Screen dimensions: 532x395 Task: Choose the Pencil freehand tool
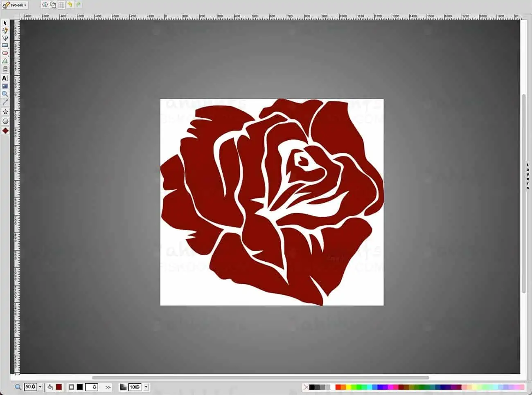pos(5,30)
